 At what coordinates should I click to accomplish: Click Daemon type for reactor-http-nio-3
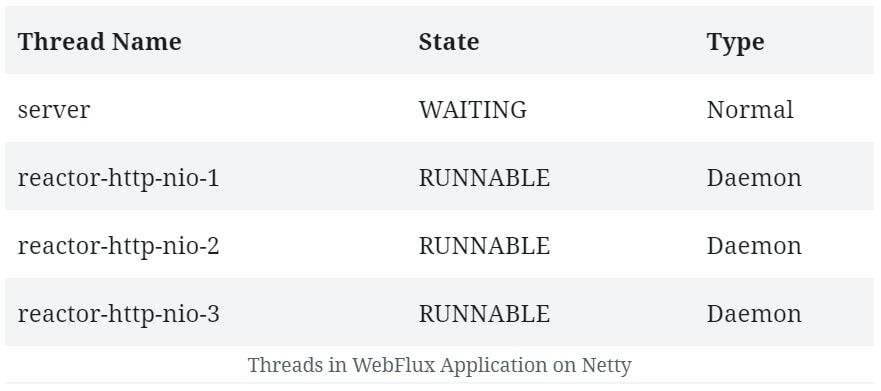[754, 314]
